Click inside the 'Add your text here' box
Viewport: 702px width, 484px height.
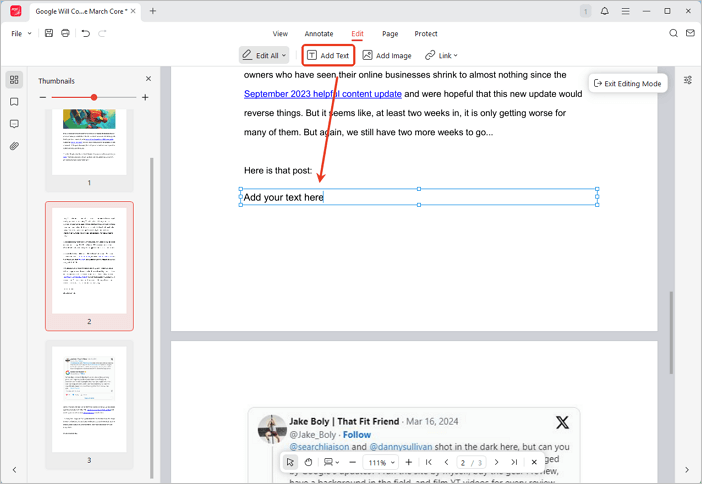point(419,197)
